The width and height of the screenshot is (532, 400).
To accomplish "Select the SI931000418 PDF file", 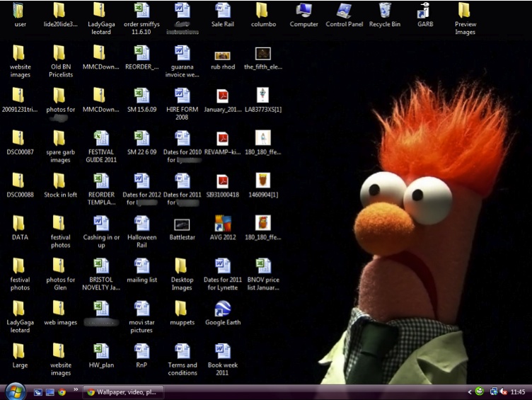I will click(x=223, y=186).
